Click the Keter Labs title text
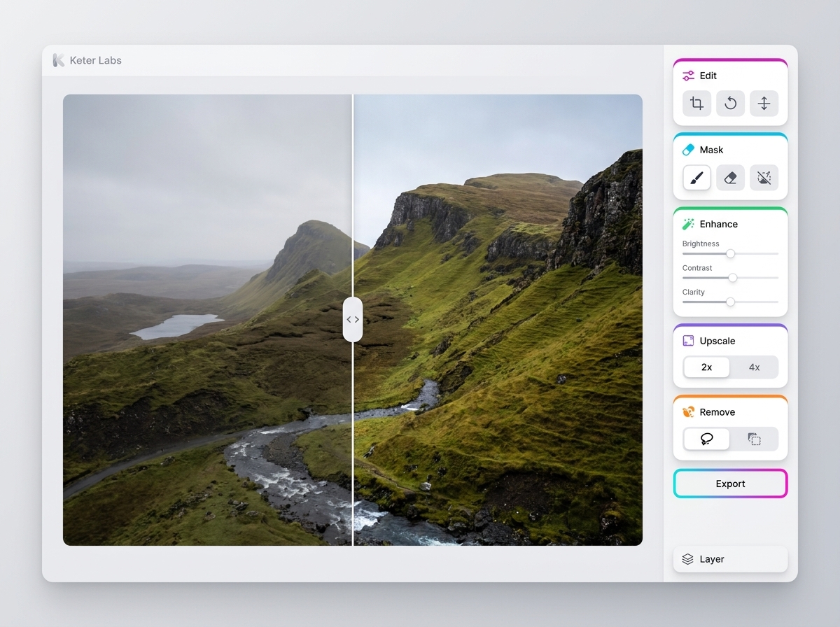The width and height of the screenshot is (840, 627). coord(96,60)
